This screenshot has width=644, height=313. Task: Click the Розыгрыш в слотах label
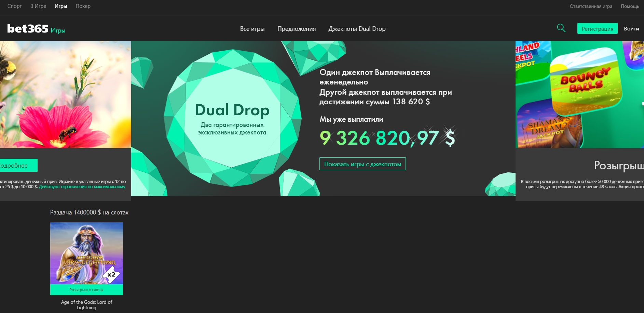[86, 290]
